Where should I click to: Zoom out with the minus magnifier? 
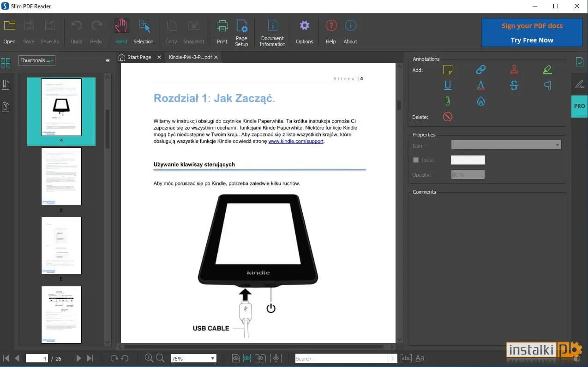tap(160, 358)
